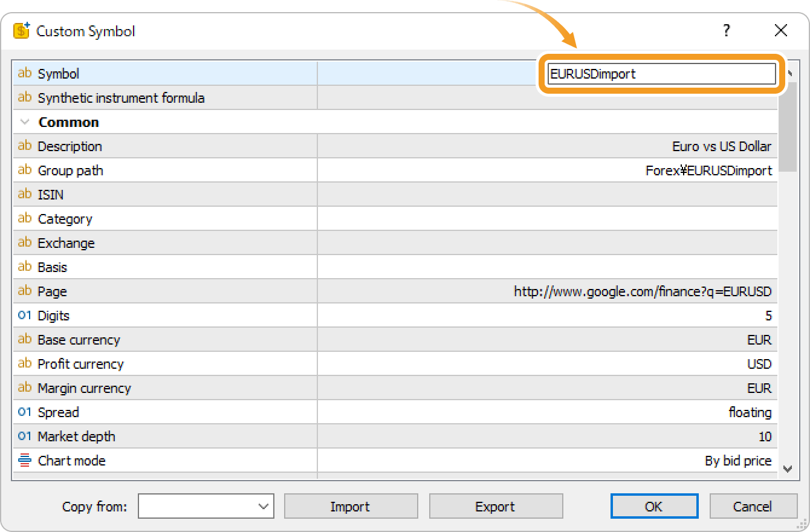Click the Chart mode value 'By bid price'

pyautogui.click(x=738, y=461)
